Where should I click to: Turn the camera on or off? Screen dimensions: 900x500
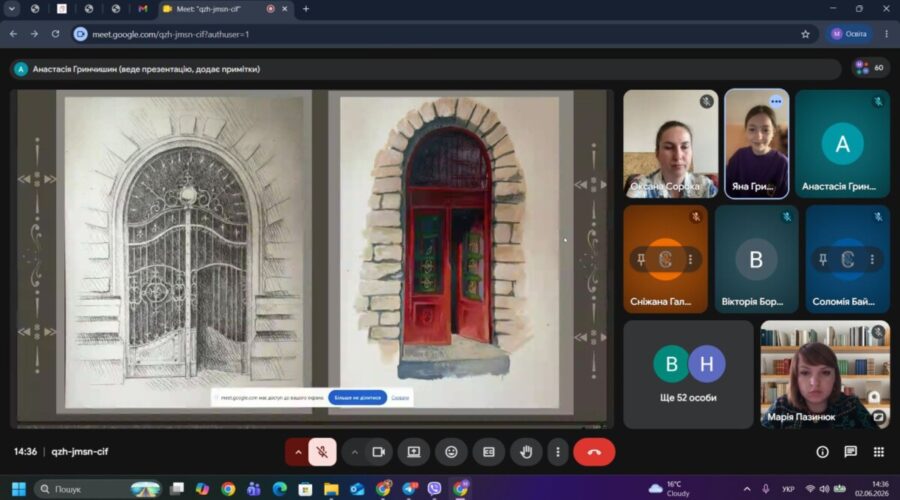pos(379,452)
